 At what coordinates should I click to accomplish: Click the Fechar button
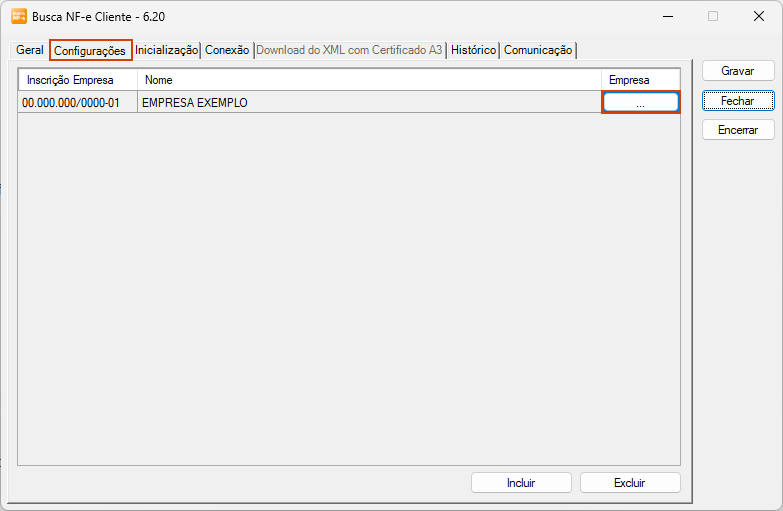(x=738, y=101)
